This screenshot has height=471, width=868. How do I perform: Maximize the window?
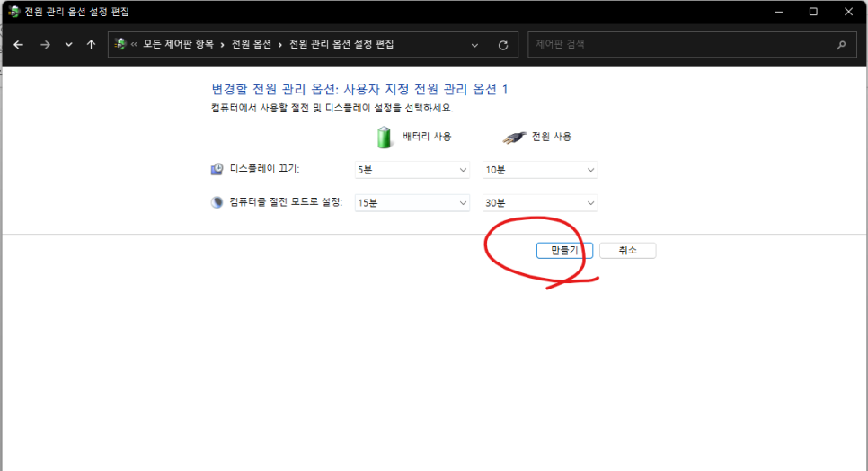pyautogui.click(x=813, y=12)
